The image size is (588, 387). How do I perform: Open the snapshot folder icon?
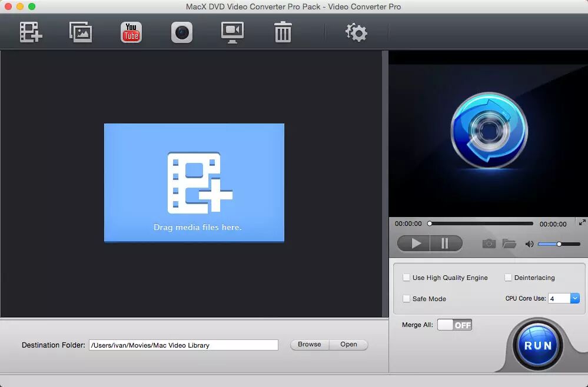click(x=509, y=243)
